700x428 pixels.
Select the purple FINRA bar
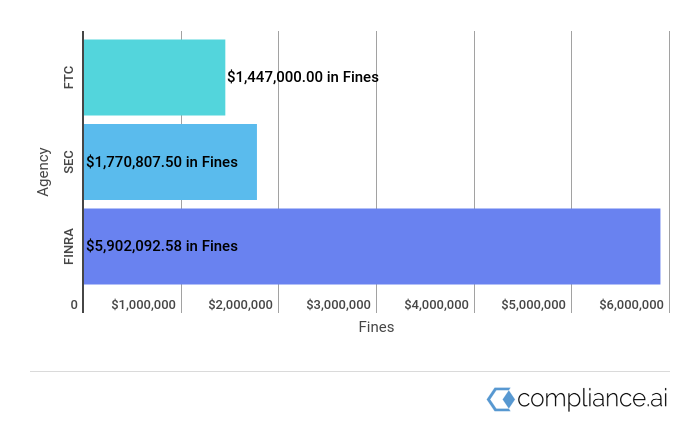tap(450, 246)
